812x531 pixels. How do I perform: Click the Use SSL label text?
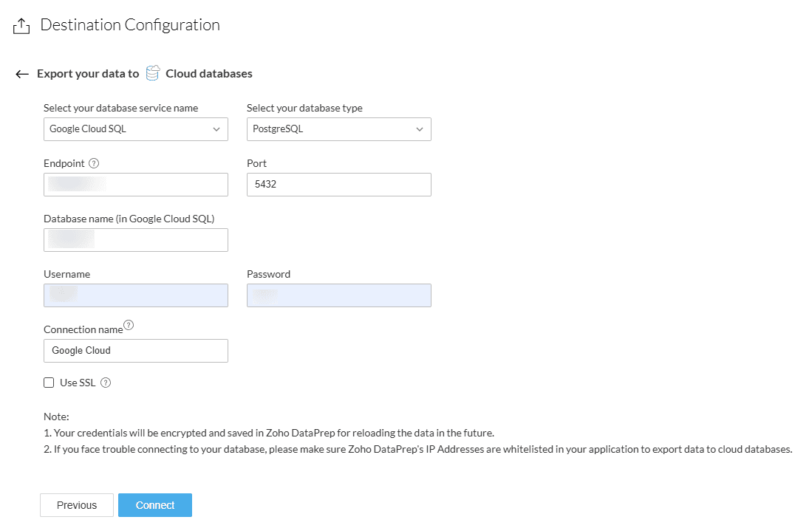(x=78, y=383)
